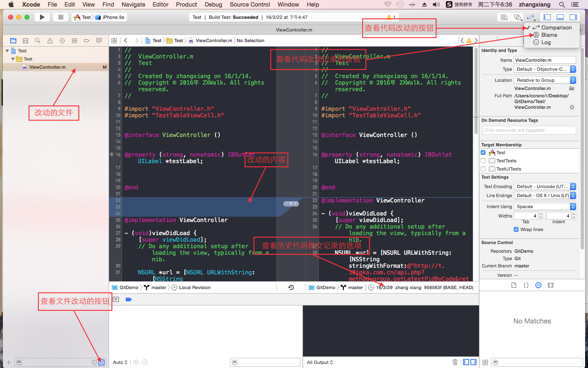The image size is (588, 368).
Task: Filter by source-control status in navigator
Action: (102, 362)
